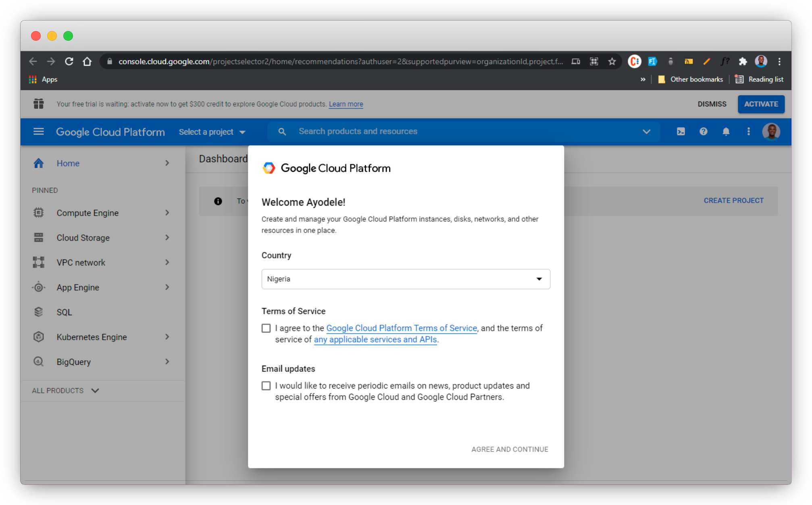Screen dimensions: 812x505
Task: Check the Email updates checkbox
Action: tap(266, 386)
